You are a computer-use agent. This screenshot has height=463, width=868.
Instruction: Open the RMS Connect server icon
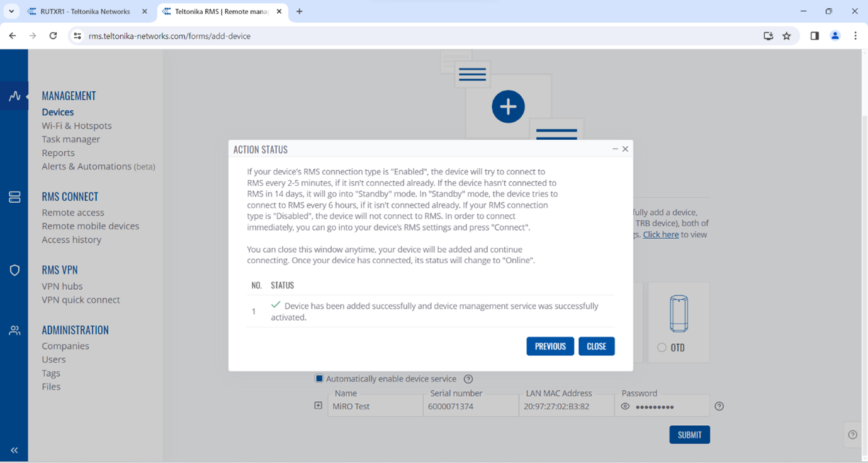pyautogui.click(x=14, y=197)
